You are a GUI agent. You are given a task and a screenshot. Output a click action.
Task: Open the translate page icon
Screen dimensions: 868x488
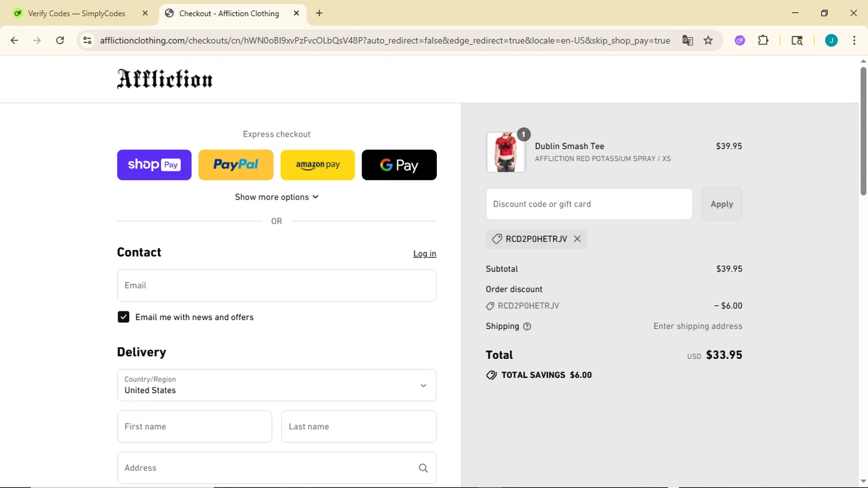[687, 41]
